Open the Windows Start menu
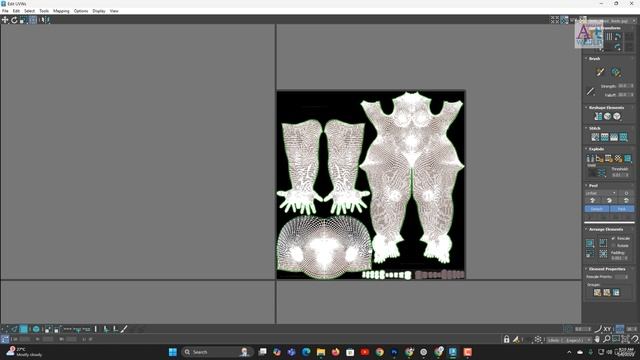This screenshot has width=640, height=360. pyautogui.click(x=173, y=352)
